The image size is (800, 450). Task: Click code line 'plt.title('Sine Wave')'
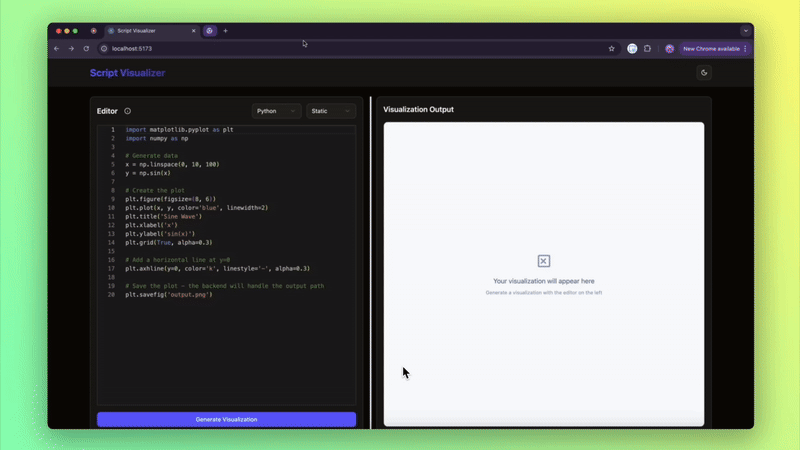[x=164, y=216]
